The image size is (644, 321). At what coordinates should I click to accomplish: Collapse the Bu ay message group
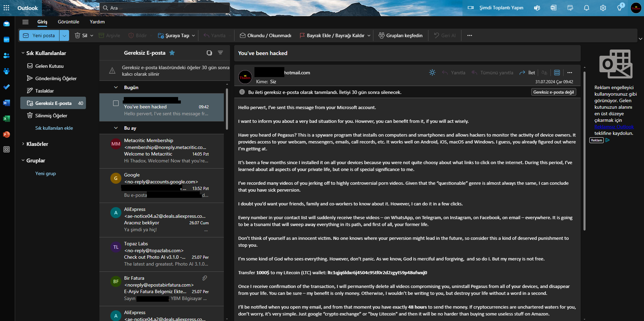116,128
